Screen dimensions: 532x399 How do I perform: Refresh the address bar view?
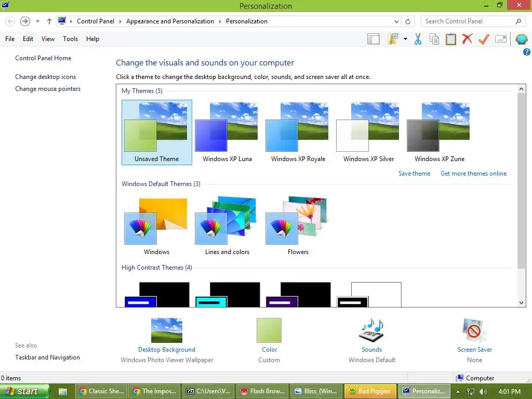click(x=408, y=21)
